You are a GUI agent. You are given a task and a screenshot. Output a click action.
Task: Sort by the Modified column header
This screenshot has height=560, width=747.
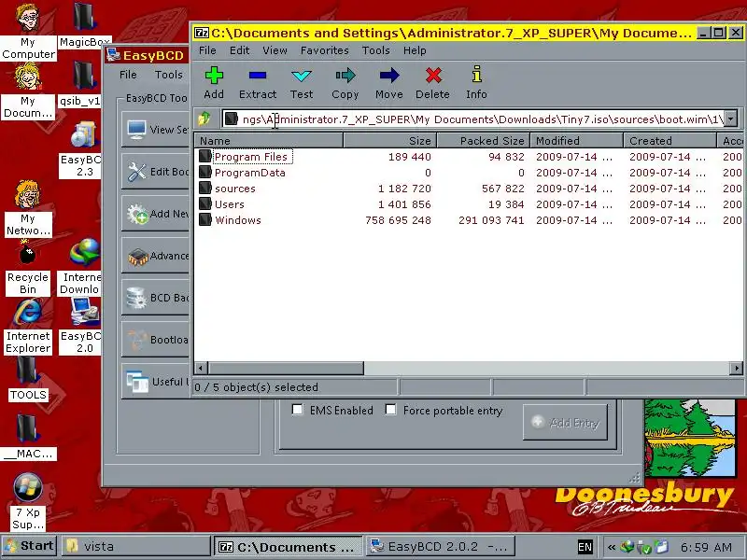click(576, 141)
